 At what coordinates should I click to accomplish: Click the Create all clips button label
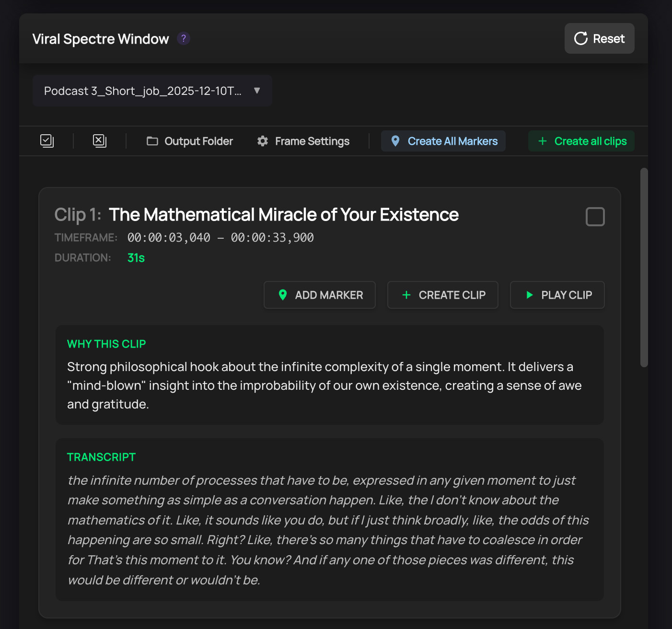tap(590, 141)
